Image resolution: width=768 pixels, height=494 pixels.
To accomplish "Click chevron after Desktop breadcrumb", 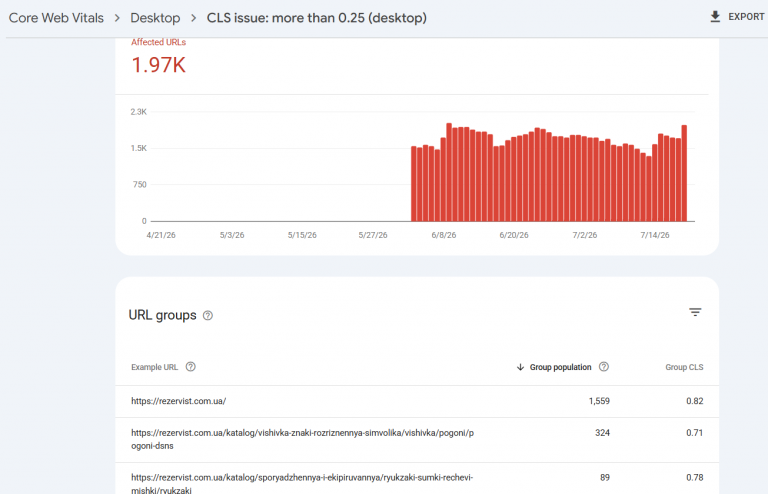I will click(193, 18).
